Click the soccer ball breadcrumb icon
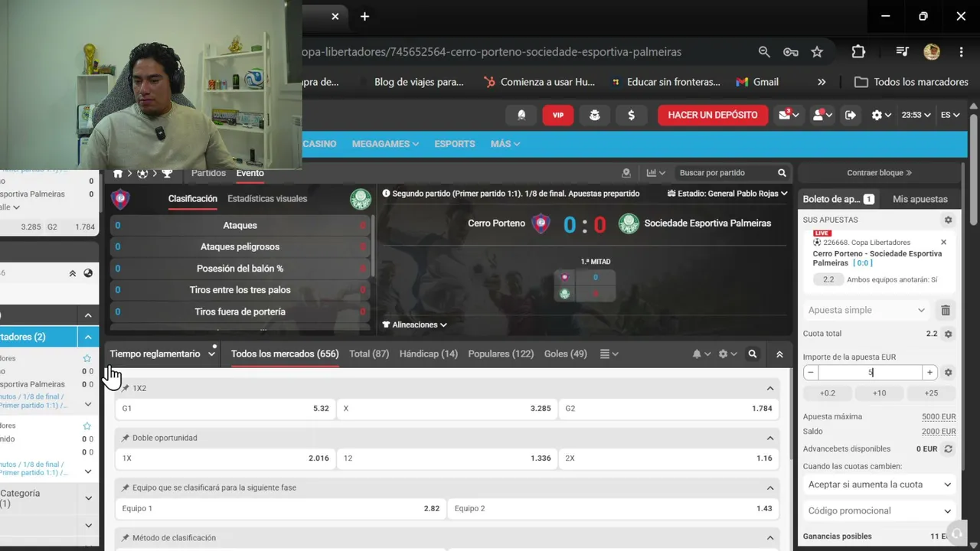 click(142, 173)
